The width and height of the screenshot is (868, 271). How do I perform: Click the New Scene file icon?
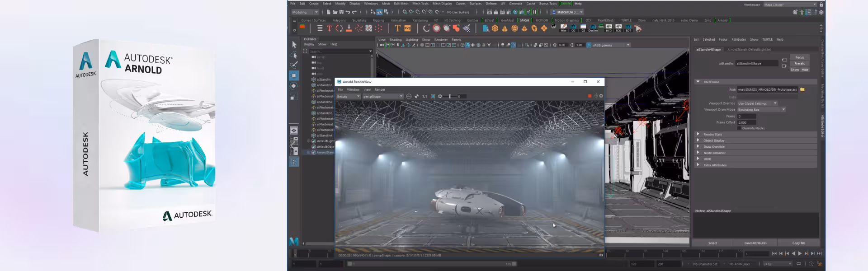point(329,12)
